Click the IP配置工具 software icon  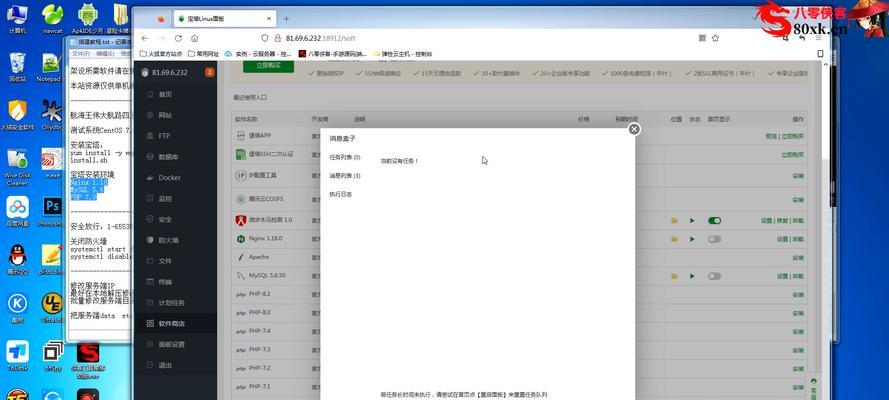click(x=240, y=176)
